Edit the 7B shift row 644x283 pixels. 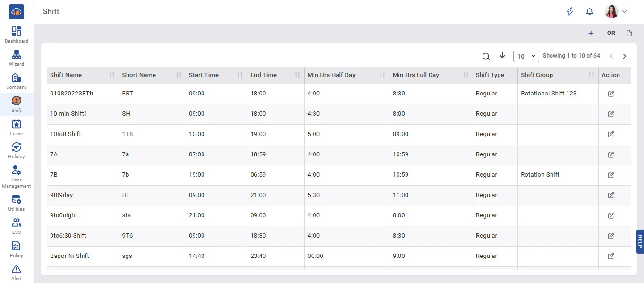click(x=611, y=175)
